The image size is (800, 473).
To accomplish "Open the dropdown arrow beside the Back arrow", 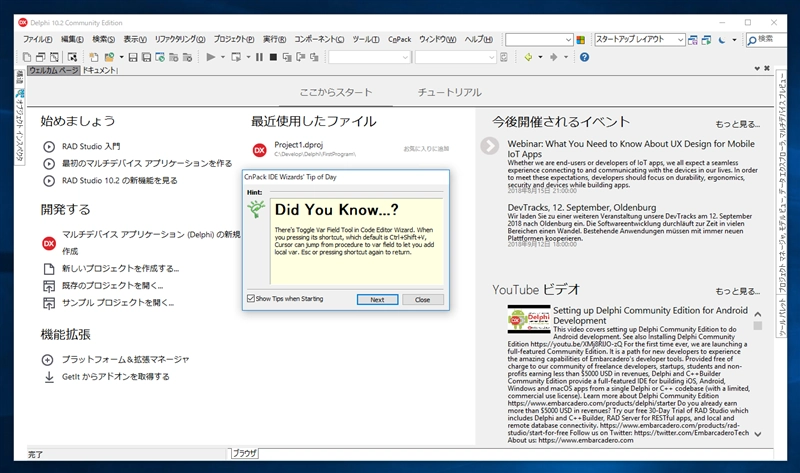I will pyautogui.click(x=540, y=57).
